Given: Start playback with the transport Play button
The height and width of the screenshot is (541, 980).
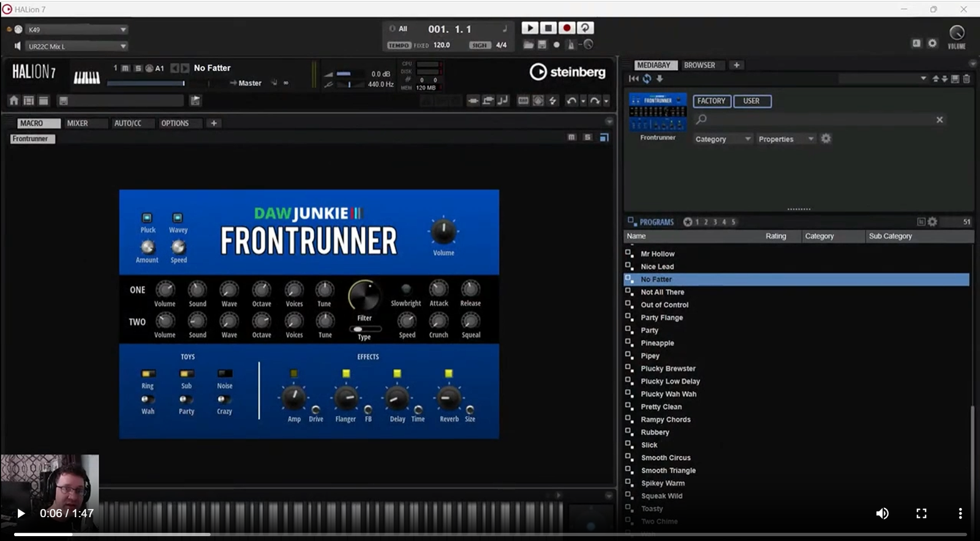Looking at the screenshot, I should coord(530,28).
